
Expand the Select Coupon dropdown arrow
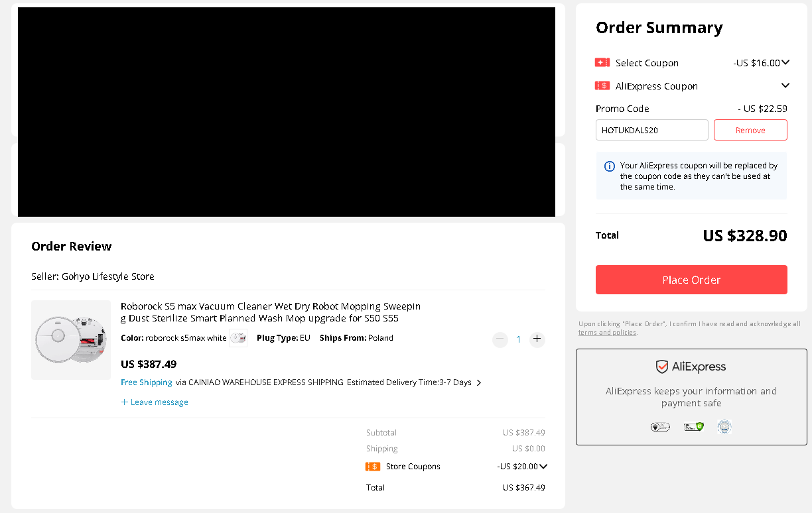[785, 62]
